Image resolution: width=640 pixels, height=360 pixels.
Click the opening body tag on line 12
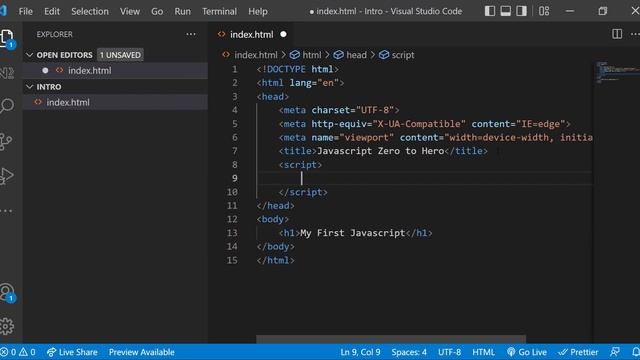click(x=273, y=219)
